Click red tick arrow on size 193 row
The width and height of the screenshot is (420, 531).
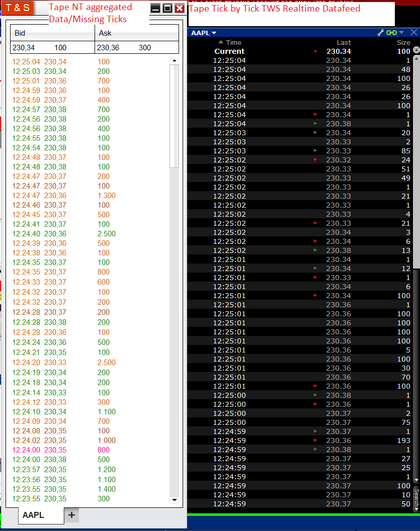[315, 440]
